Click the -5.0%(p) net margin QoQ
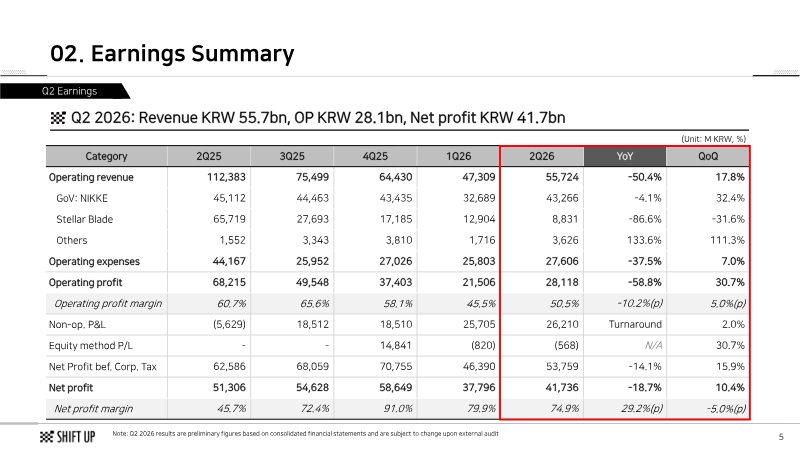This screenshot has height=450, width=800. (726, 409)
